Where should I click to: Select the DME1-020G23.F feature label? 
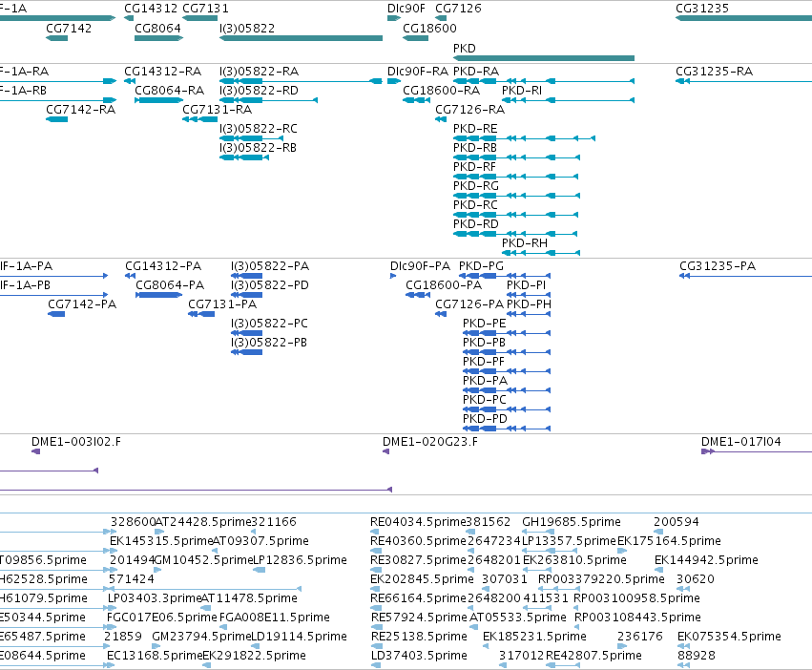[x=429, y=442]
